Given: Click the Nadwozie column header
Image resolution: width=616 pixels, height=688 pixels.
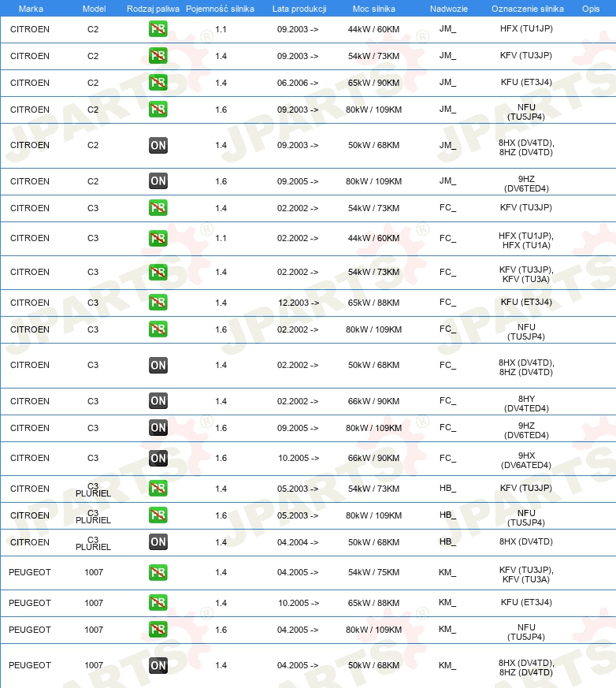Looking at the screenshot, I should (448, 9).
